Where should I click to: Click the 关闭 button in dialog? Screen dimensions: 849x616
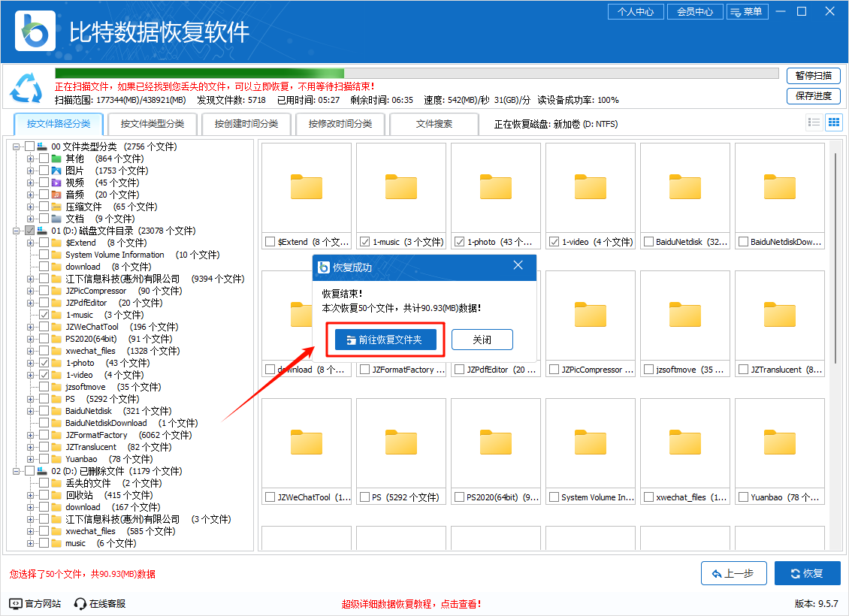point(482,340)
